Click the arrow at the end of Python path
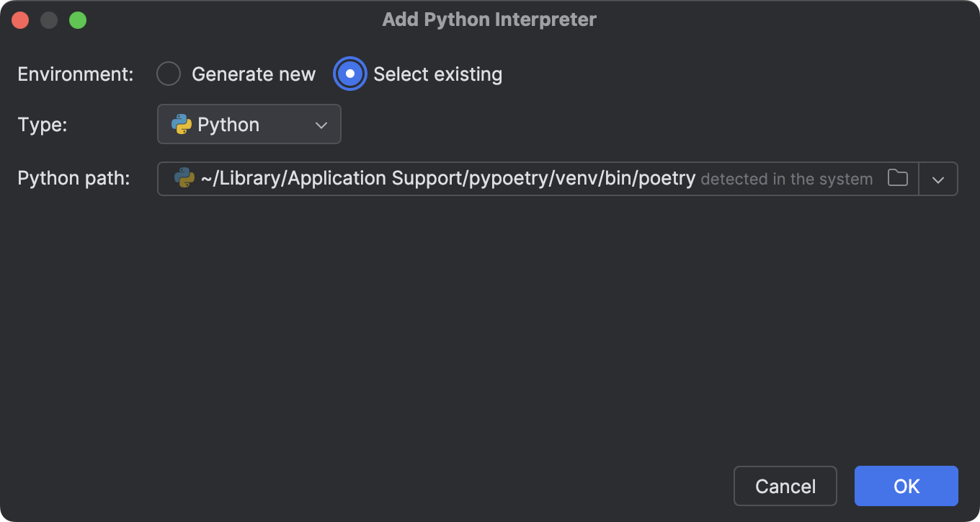Viewport: 980px width, 522px height. point(938,178)
